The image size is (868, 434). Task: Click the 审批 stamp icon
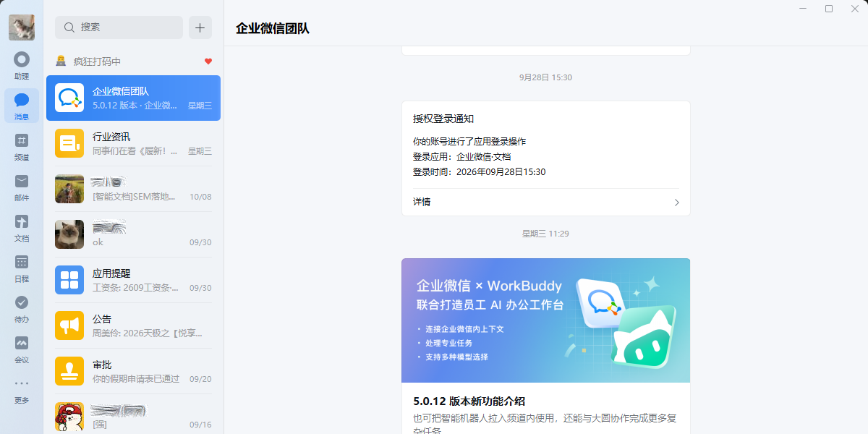tap(69, 371)
